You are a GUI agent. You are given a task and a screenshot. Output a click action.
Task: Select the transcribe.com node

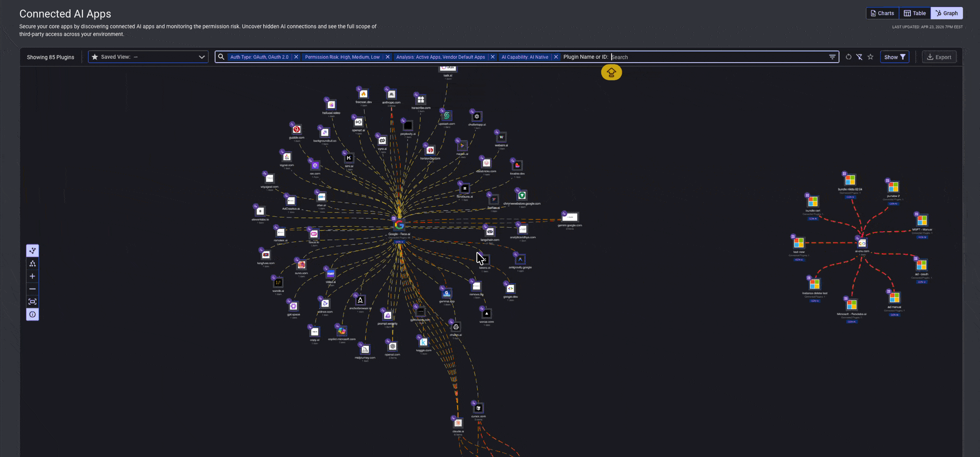coord(421,99)
